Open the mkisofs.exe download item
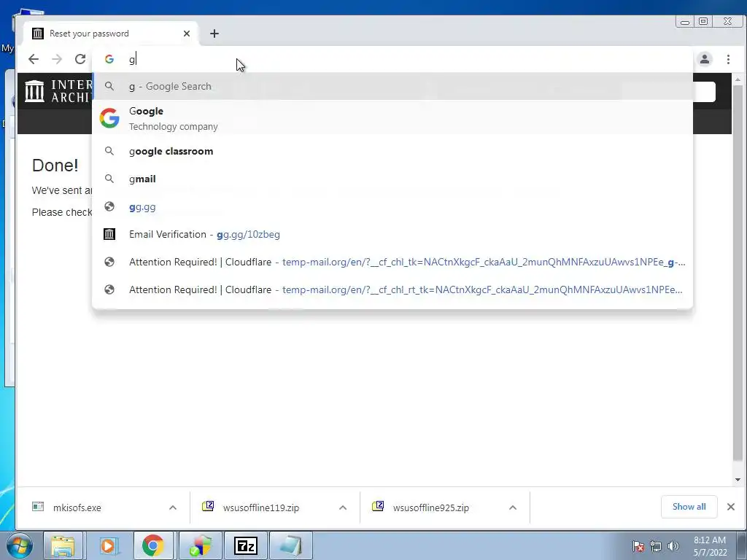 pos(77,507)
